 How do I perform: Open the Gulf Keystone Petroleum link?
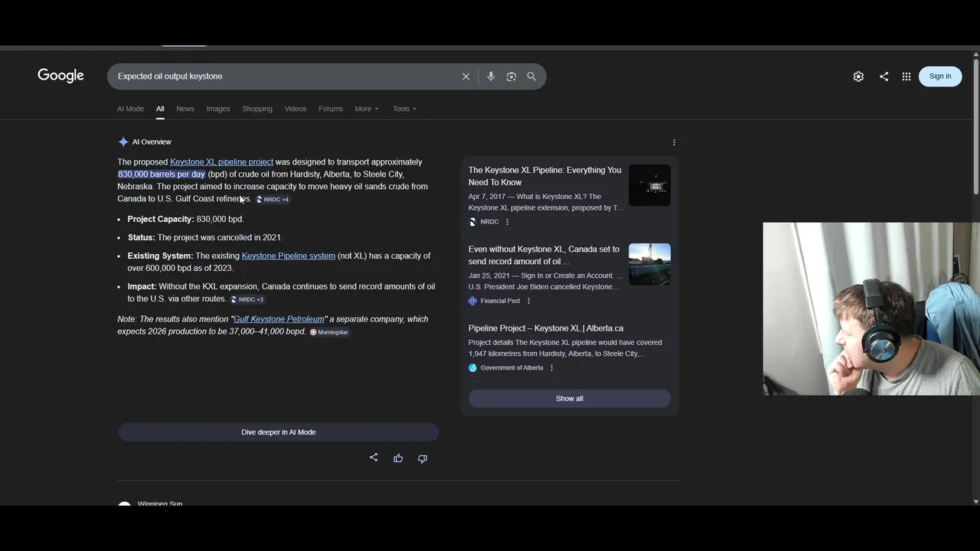(279, 319)
